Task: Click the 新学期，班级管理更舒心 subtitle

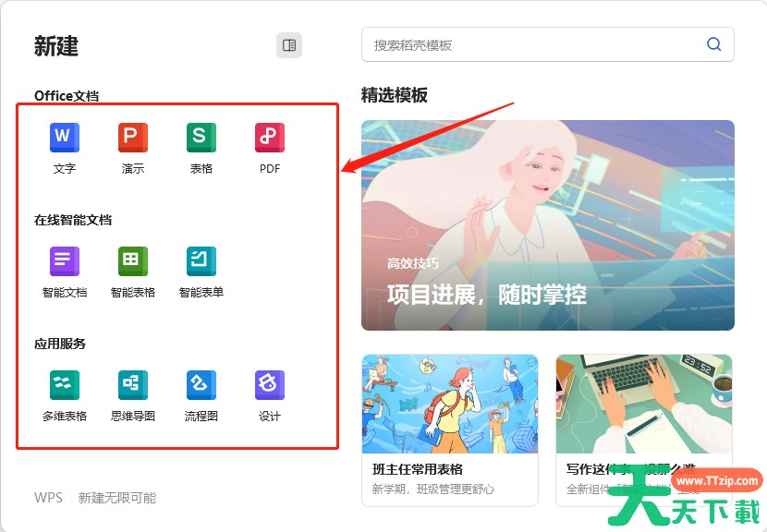Action: (x=432, y=489)
